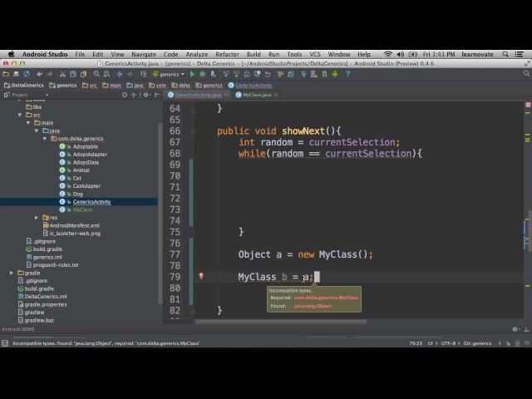This screenshot has width=532, height=399.
Task: Click the Find magnifier icon
Action: [96, 74]
